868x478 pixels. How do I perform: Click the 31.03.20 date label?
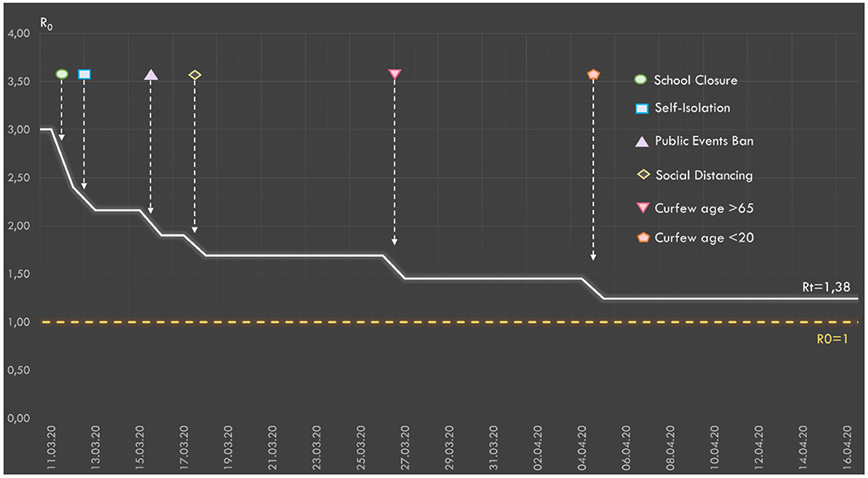tap(494, 447)
